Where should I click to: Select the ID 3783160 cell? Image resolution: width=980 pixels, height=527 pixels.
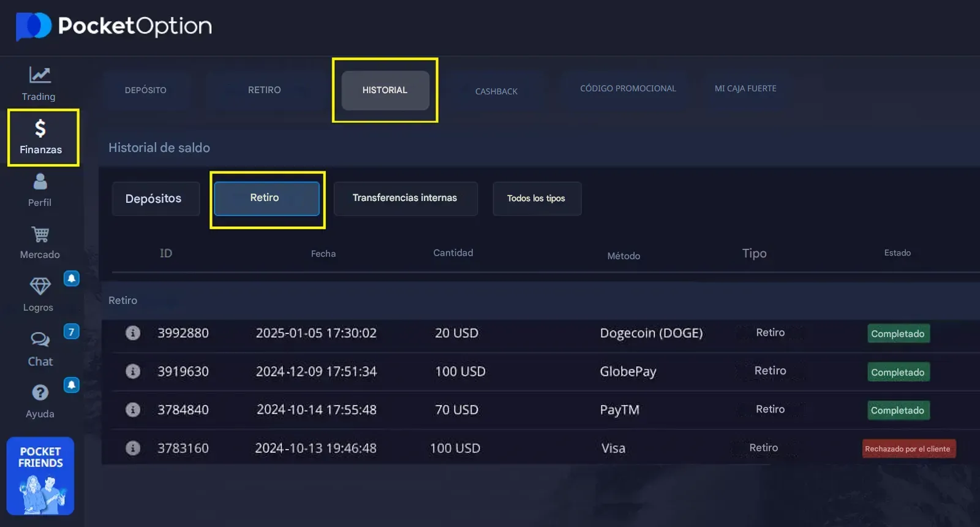point(183,448)
